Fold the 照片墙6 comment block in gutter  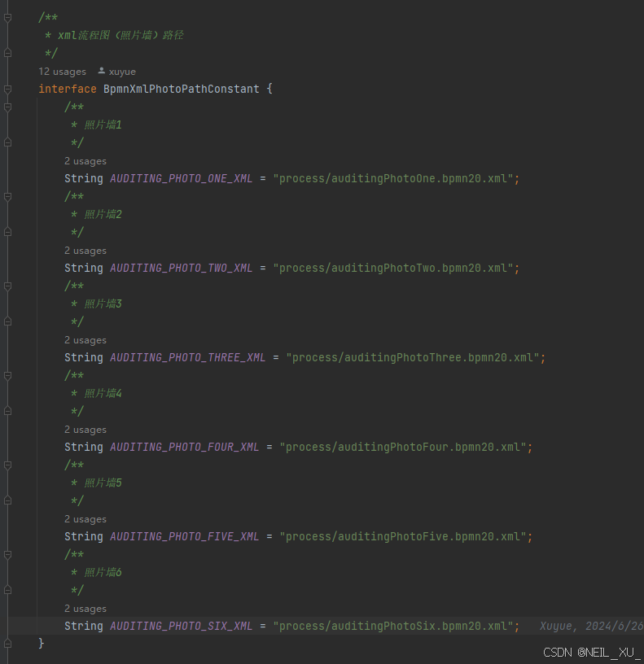coord(8,554)
